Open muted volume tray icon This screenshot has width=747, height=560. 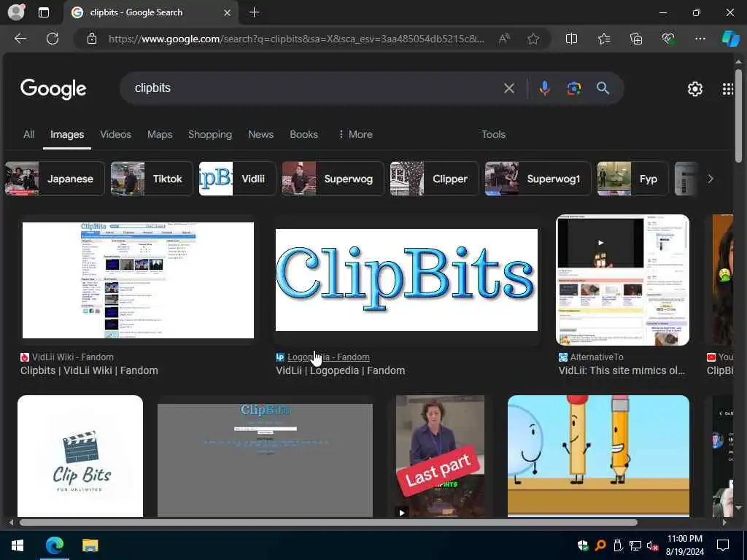(652, 545)
